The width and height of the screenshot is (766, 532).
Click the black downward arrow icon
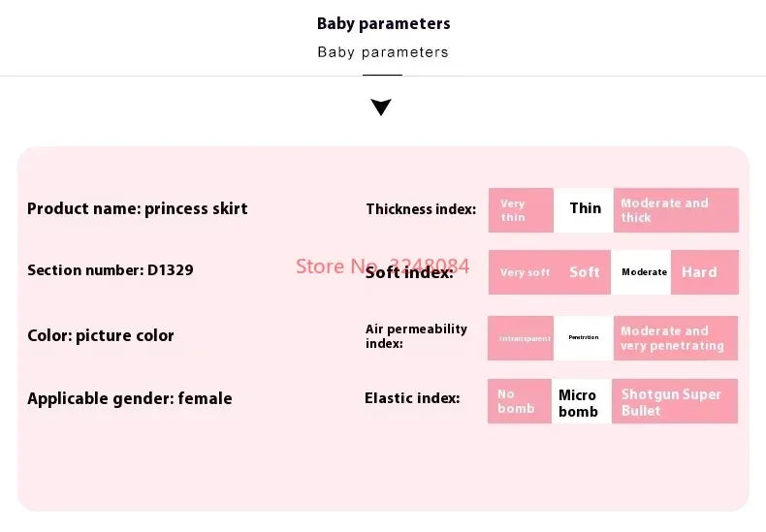coord(381,107)
